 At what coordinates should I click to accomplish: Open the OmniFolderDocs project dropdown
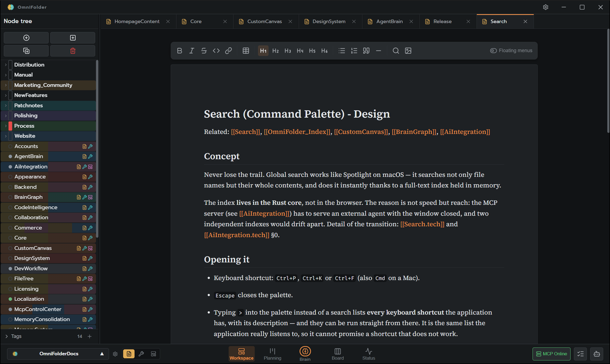tap(57, 354)
